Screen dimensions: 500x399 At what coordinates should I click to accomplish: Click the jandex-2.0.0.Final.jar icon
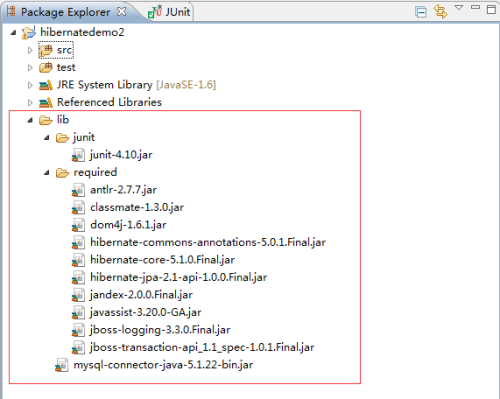click(x=78, y=295)
